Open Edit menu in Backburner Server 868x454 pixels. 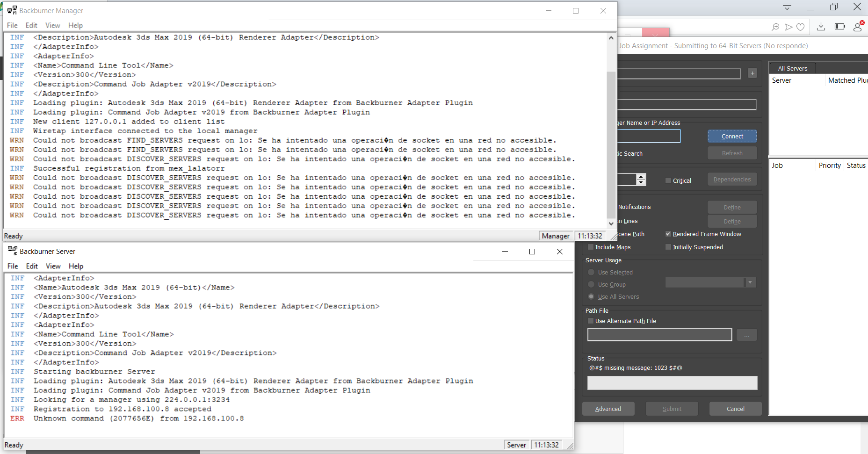pyautogui.click(x=32, y=266)
